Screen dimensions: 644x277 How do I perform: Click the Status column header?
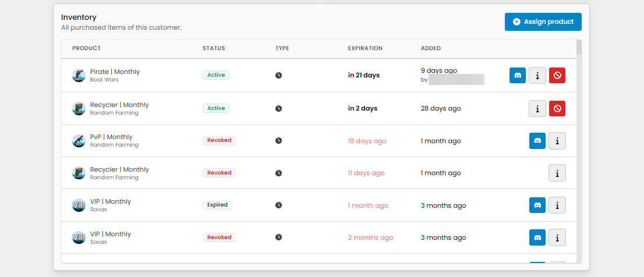[x=214, y=48]
